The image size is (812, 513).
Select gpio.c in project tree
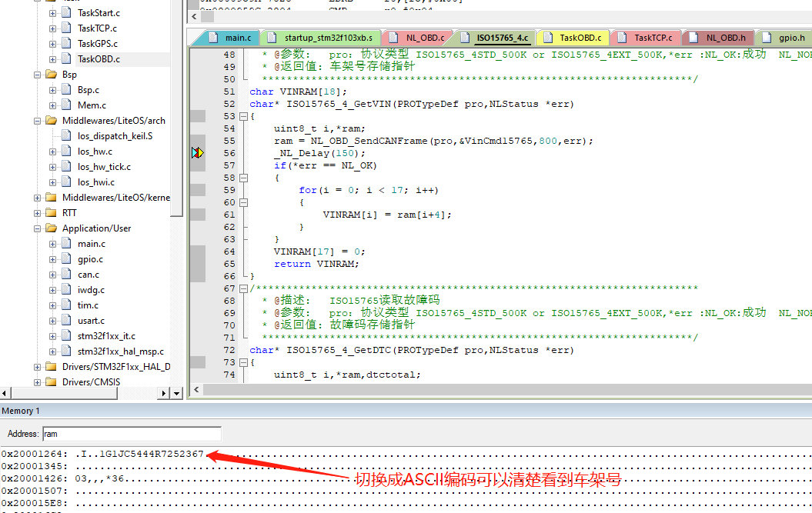coord(90,259)
